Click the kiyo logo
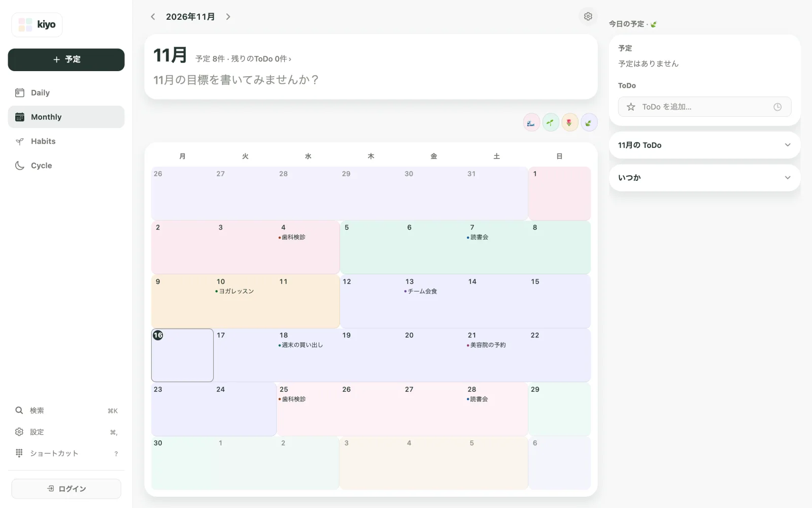The image size is (812, 508). point(37,24)
